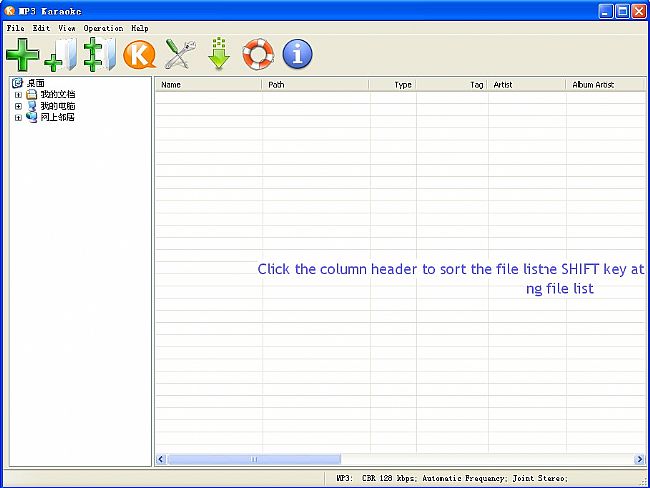Open the Operation menu

pos(103,28)
